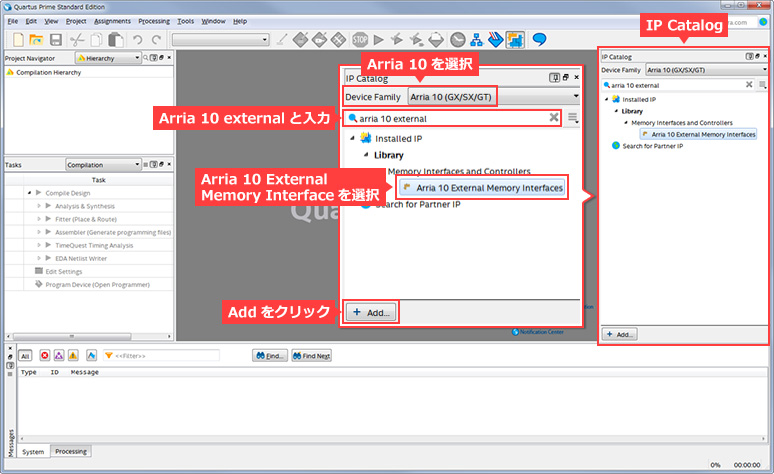The height and width of the screenshot is (474, 774).
Task: Open the View menu
Action: (51, 21)
